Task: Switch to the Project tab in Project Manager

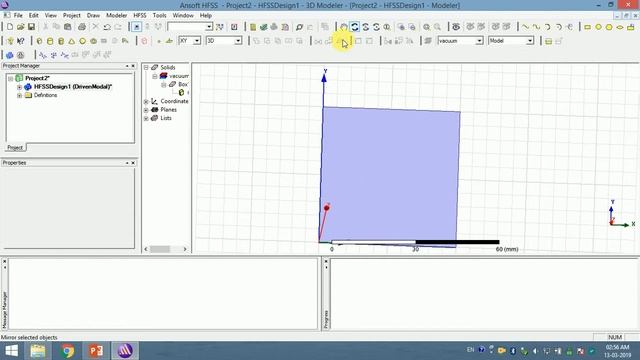Action: point(15,148)
